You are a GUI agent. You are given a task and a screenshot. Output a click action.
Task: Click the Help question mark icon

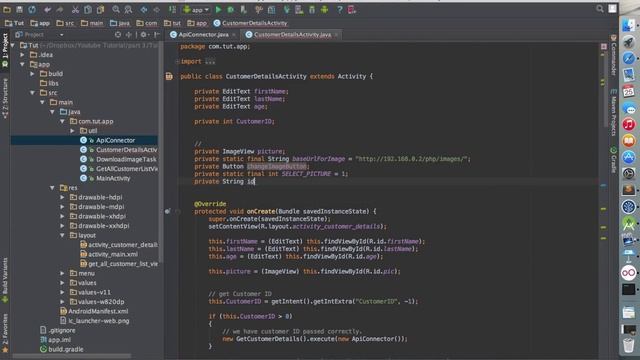pyautogui.click(x=339, y=9)
